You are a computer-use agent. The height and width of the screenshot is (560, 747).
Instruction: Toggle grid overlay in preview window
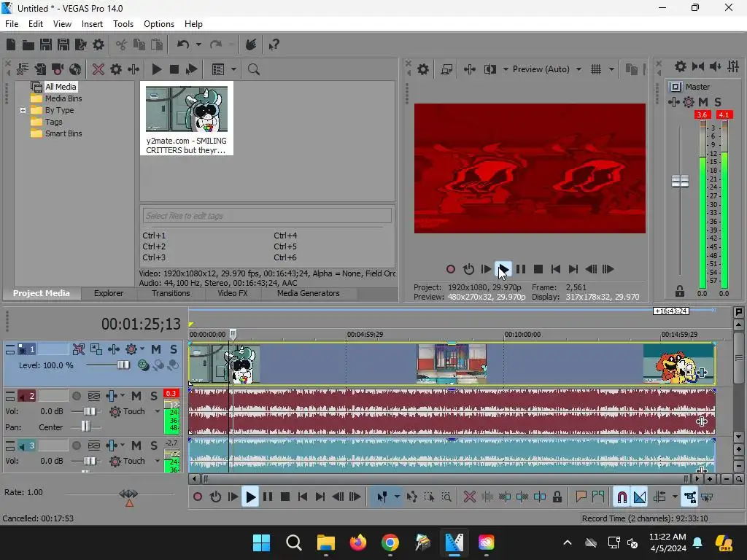click(x=596, y=69)
